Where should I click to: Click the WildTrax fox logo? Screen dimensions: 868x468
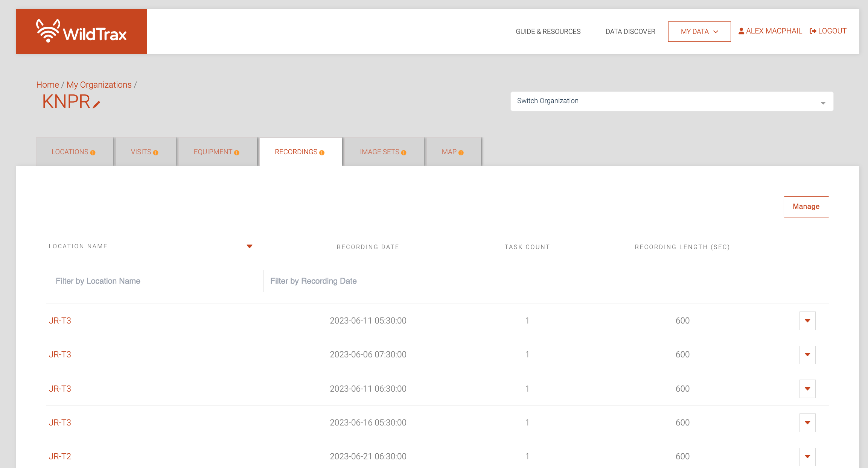click(x=48, y=31)
